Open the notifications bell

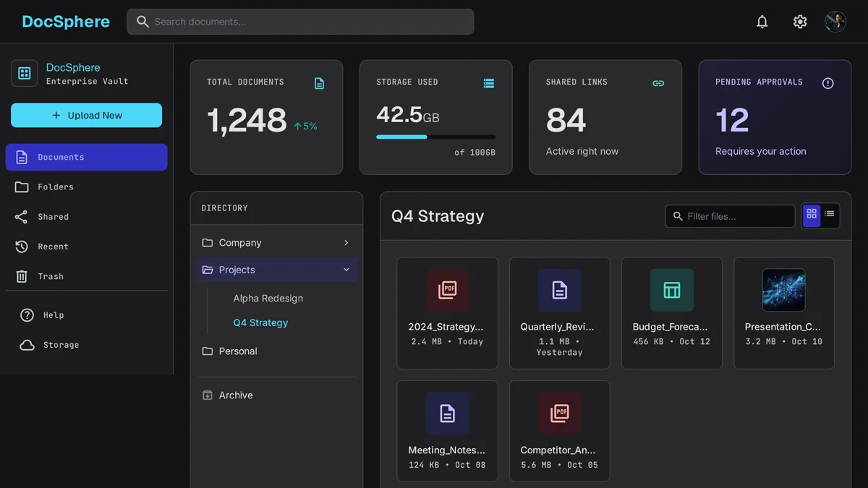[x=762, y=22]
